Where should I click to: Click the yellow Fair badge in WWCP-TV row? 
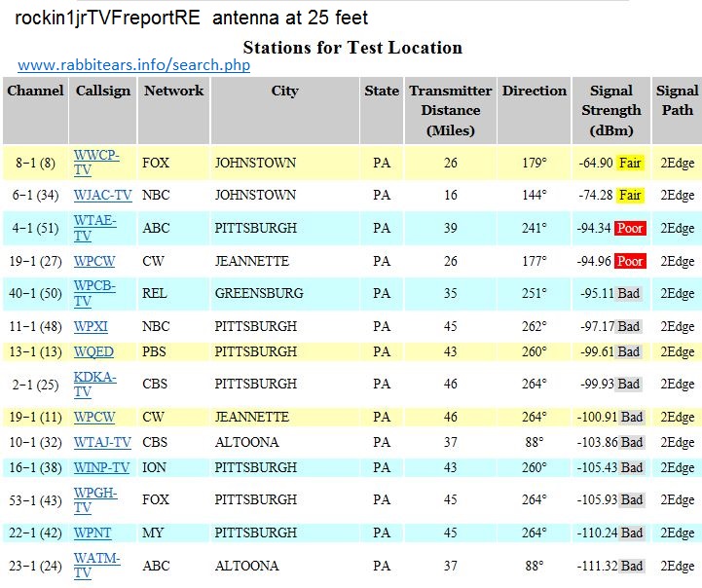[x=630, y=163]
